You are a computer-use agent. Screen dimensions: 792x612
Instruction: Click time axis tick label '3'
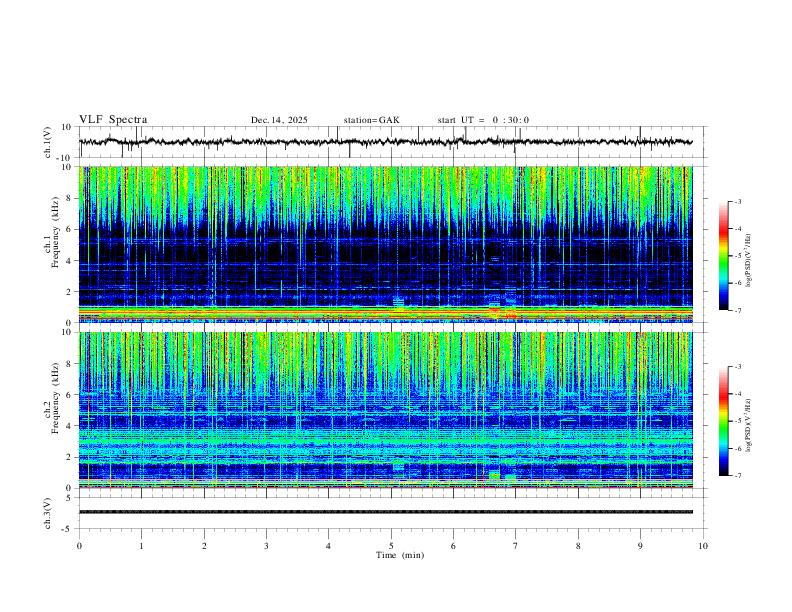tap(266, 546)
